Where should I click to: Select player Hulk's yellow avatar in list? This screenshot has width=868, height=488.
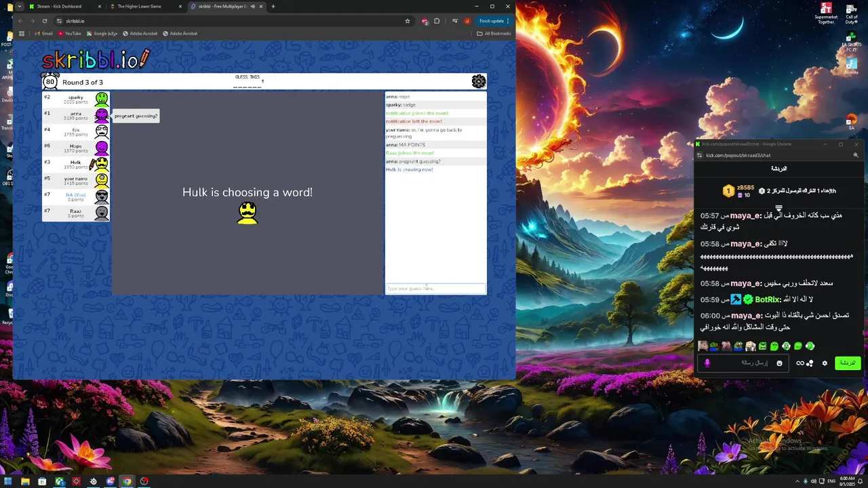pyautogui.click(x=101, y=163)
